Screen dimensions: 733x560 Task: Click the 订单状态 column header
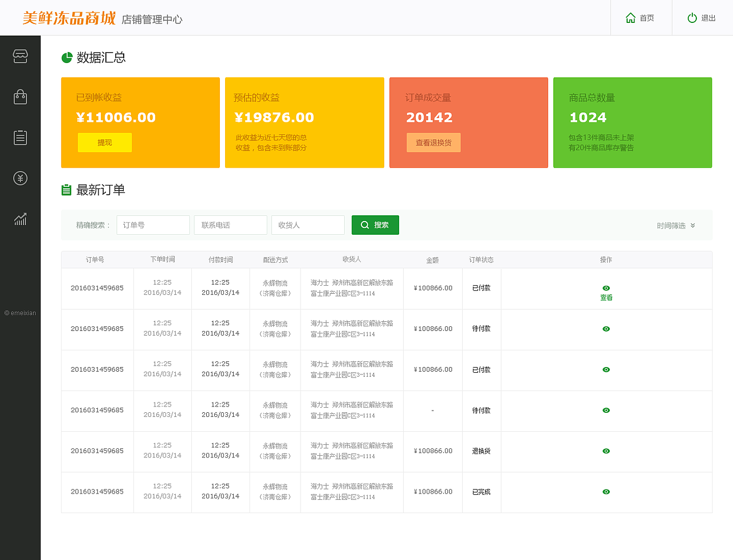click(x=482, y=260)
